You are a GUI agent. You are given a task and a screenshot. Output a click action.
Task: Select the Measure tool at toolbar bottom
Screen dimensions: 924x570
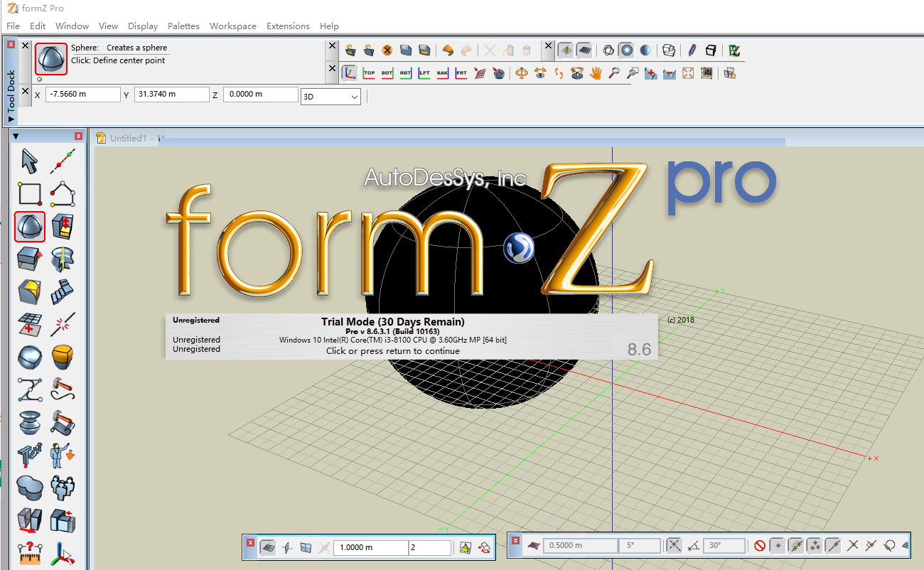pos(30,554)
